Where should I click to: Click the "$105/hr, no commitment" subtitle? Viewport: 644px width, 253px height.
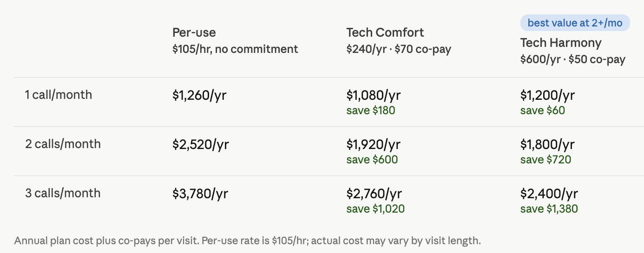235,49
